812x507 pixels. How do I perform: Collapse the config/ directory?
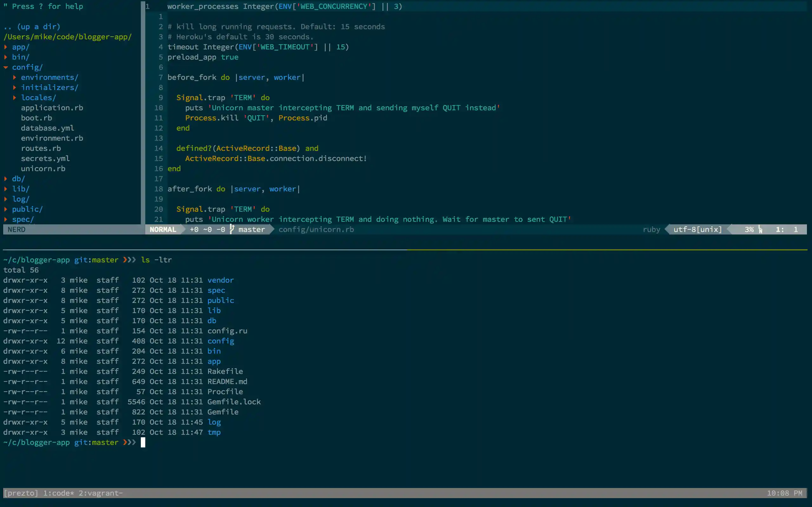[28, 67]
